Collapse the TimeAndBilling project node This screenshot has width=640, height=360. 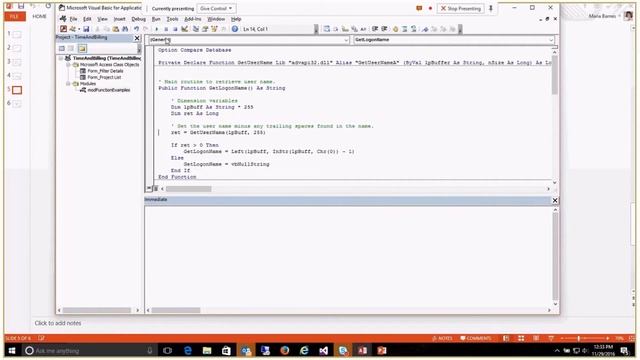[61, 58]
